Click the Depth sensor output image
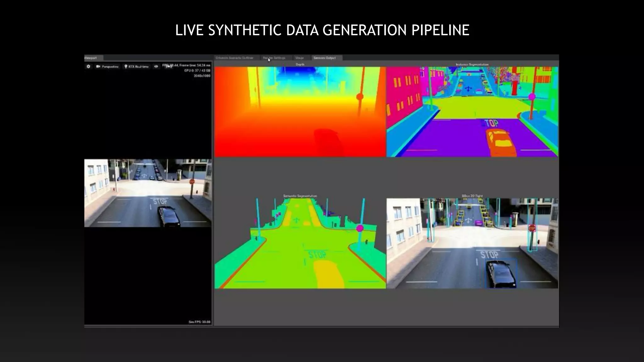Image resolution: width=644 pixels, height=362 pixels. tap(300, 112)
